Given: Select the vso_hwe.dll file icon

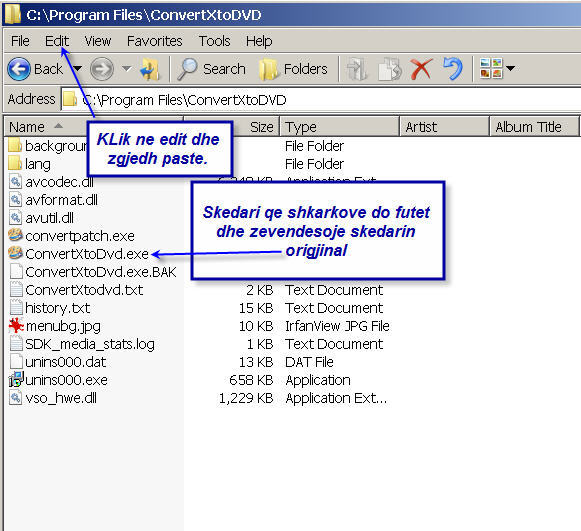Looking at the screenshot, I should click(16, 398).
